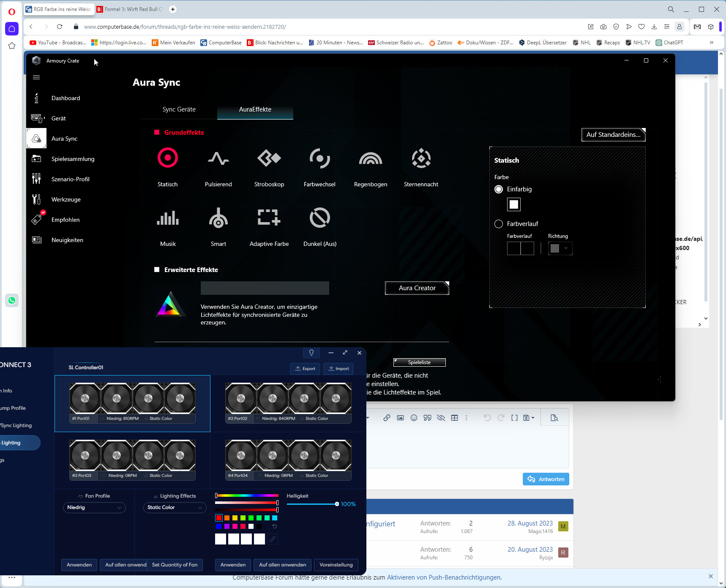Reset colors with the L-Connect undo icon
The width and height of the screenshot is (726, 588).
(x=275, y=526)
